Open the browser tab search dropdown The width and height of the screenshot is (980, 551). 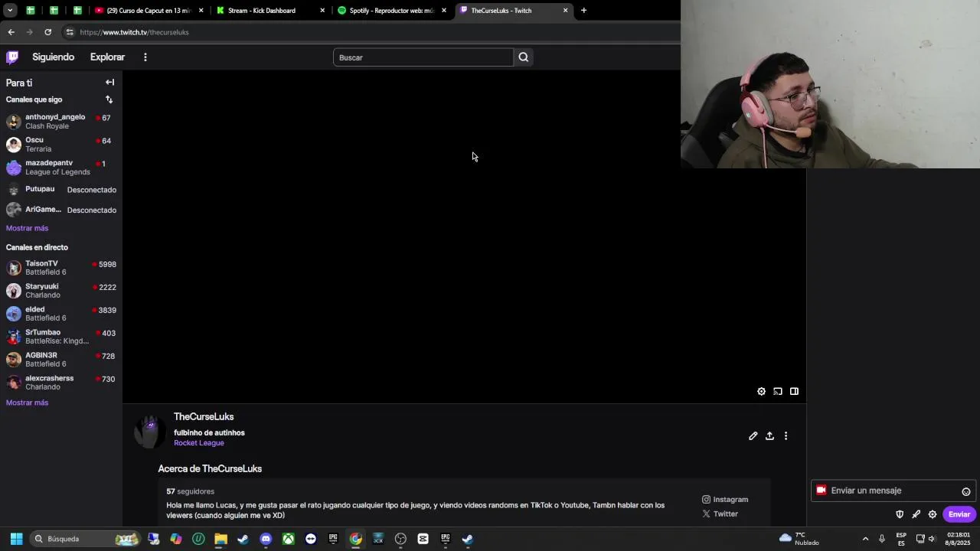(10, 11)
